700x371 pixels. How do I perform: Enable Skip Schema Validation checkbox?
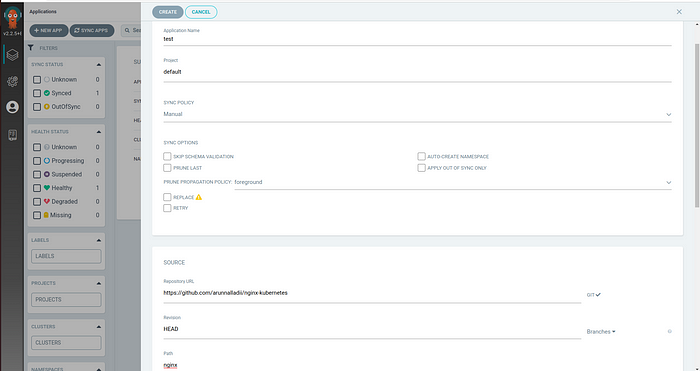[167, 156]
